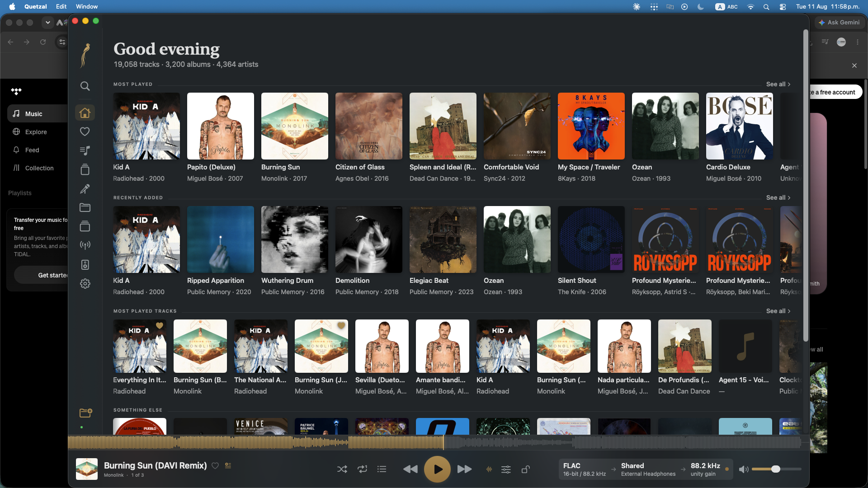Open the play queue list icon

[x=382, y=469]
